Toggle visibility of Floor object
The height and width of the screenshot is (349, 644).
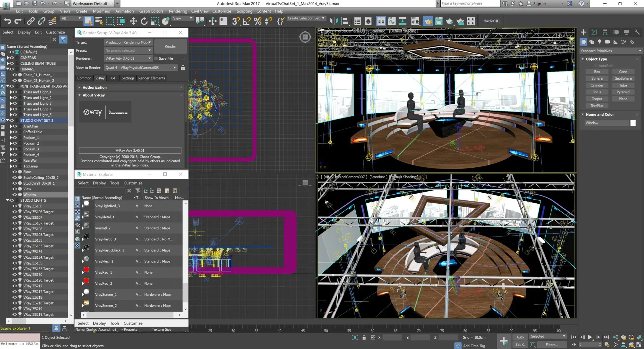pos(15,172)
